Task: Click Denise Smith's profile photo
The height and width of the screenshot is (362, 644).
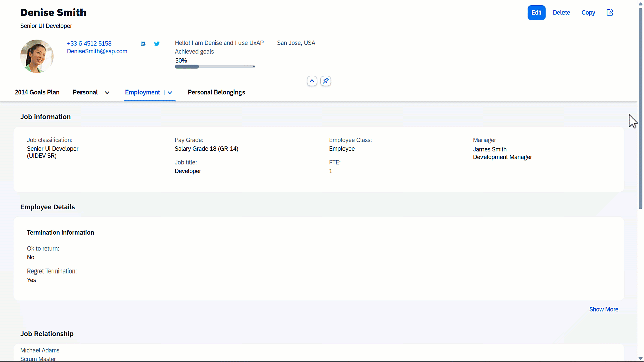Action: pyautogui.click(x=37, y=56)
